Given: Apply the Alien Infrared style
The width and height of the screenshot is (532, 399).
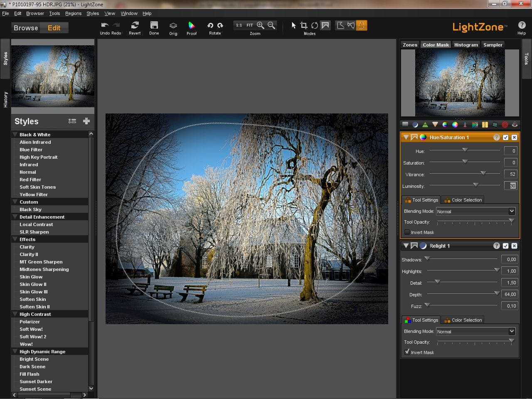Looking at the screenshot, I should [x=35, y=142].
